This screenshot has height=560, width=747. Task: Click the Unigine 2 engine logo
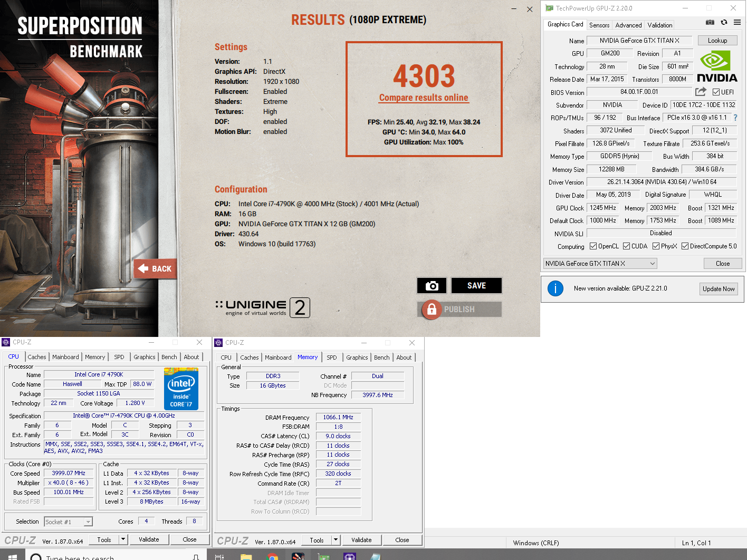tap(263, 307)
